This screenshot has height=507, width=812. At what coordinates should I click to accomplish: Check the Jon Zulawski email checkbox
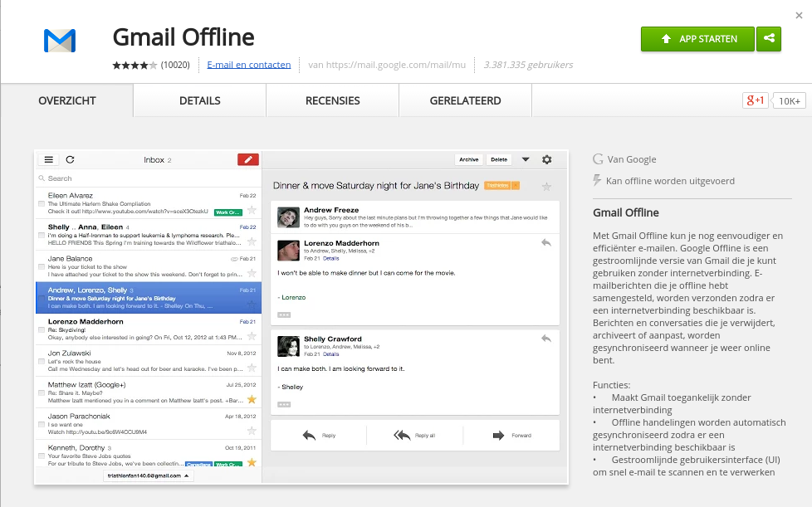coord(42,362)
